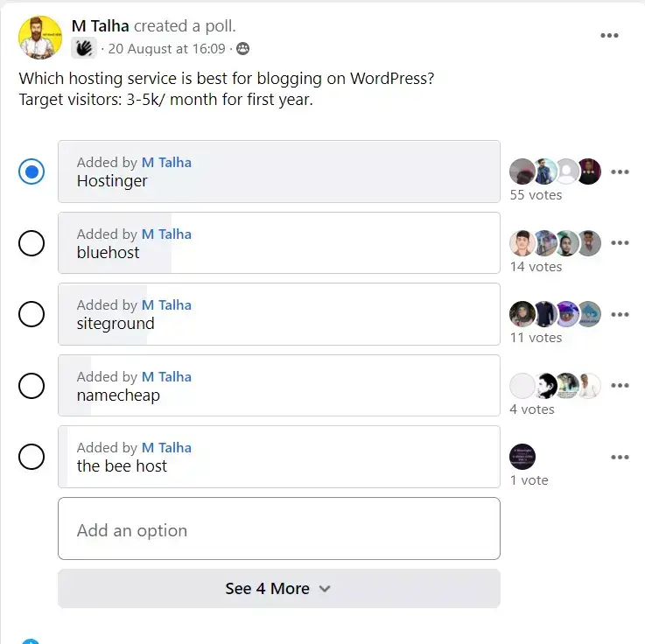
Task: Click M Talha's profile picture
Action: [x=40, y=34]
